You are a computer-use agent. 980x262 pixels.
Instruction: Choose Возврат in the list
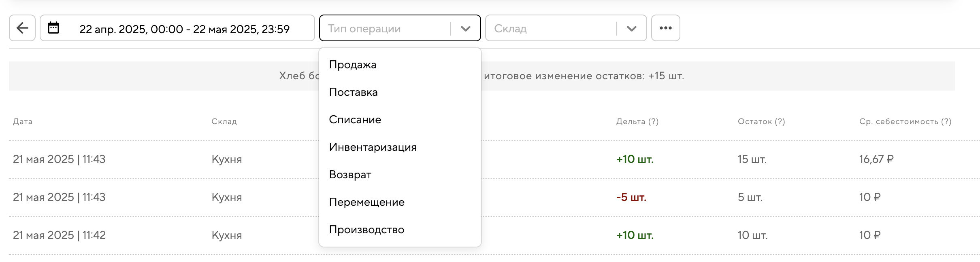tap(350, 175)
